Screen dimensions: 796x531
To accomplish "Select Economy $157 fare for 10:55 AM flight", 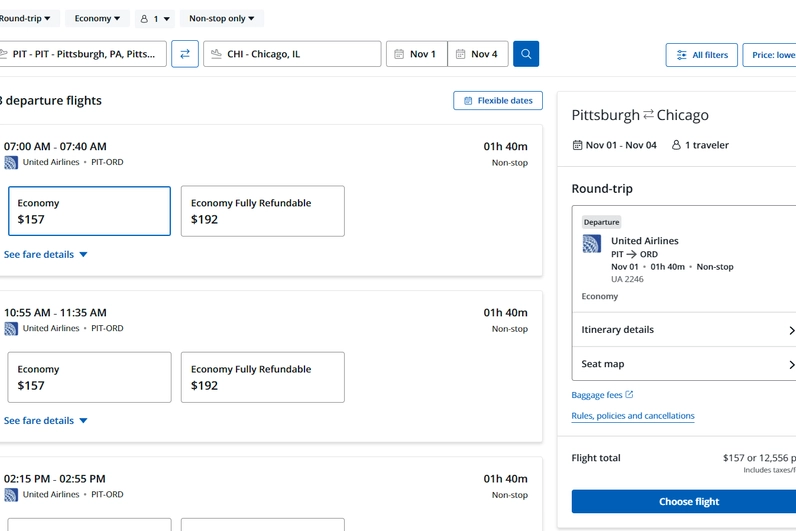I will pyautogui.click(x=89, y=377).
